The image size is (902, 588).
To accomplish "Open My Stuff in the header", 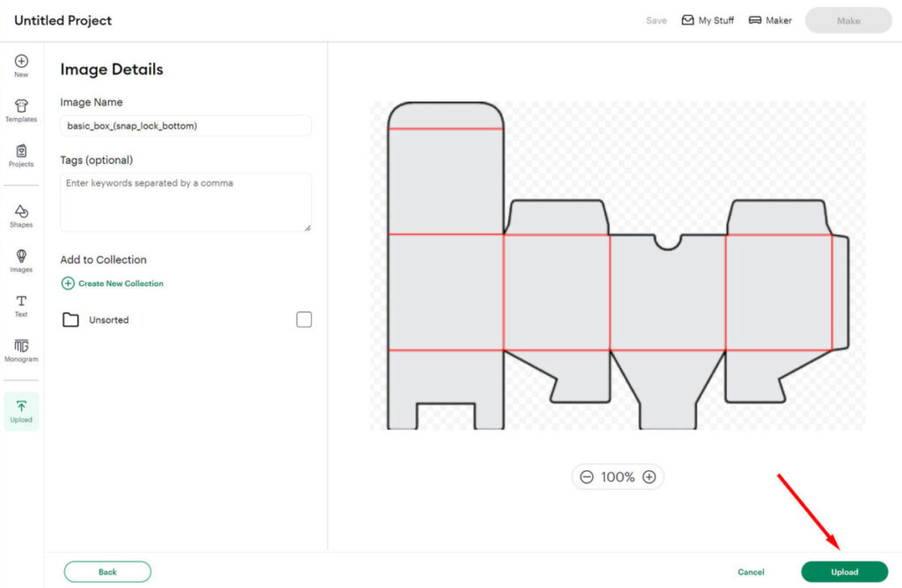I will [x=707, y=20].
